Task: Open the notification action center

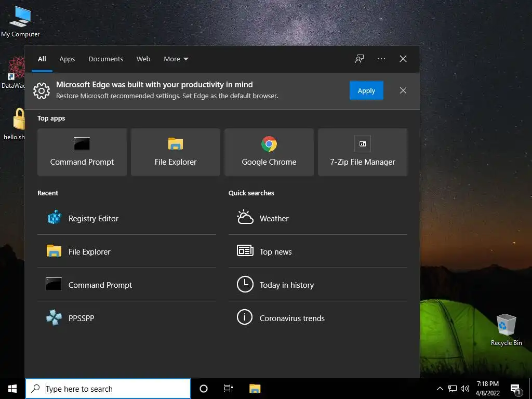Action: (x=516, y=389)
